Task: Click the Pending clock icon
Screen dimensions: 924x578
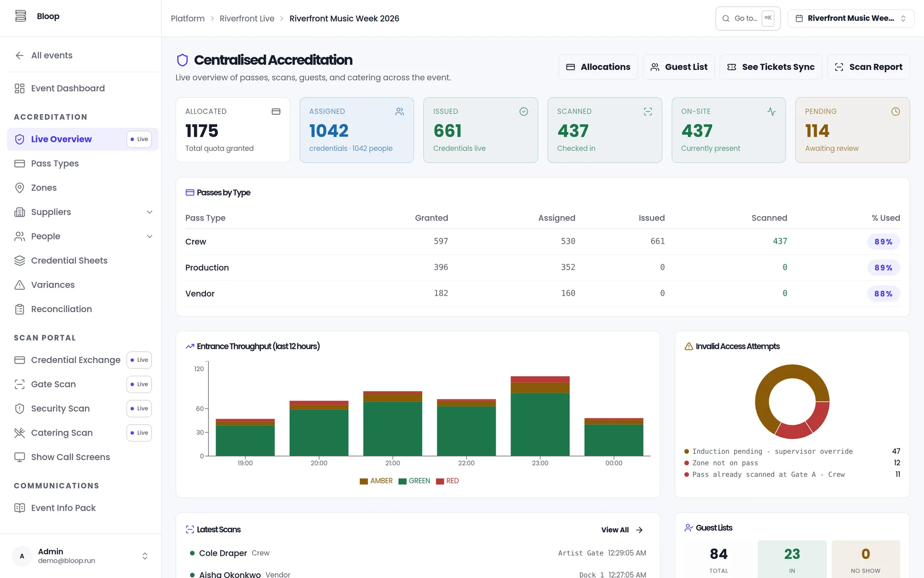Action: pyautogui.click(x=896, y=112)
